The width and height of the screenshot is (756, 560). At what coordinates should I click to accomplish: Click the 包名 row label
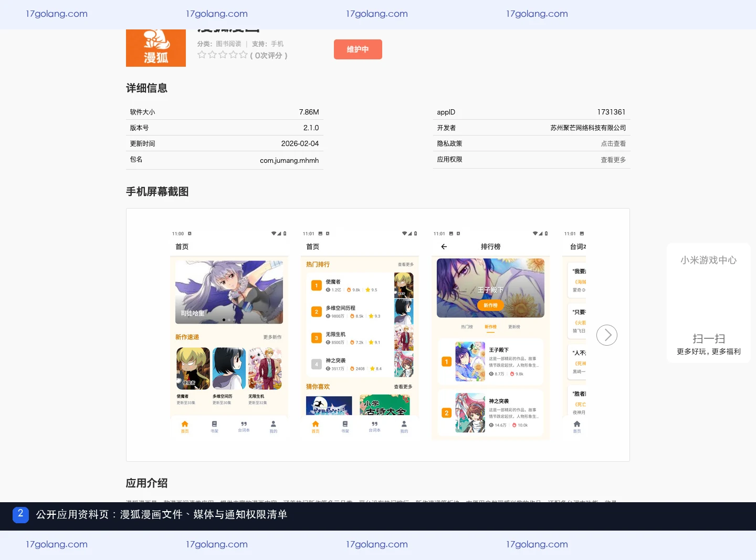point(136,159)
